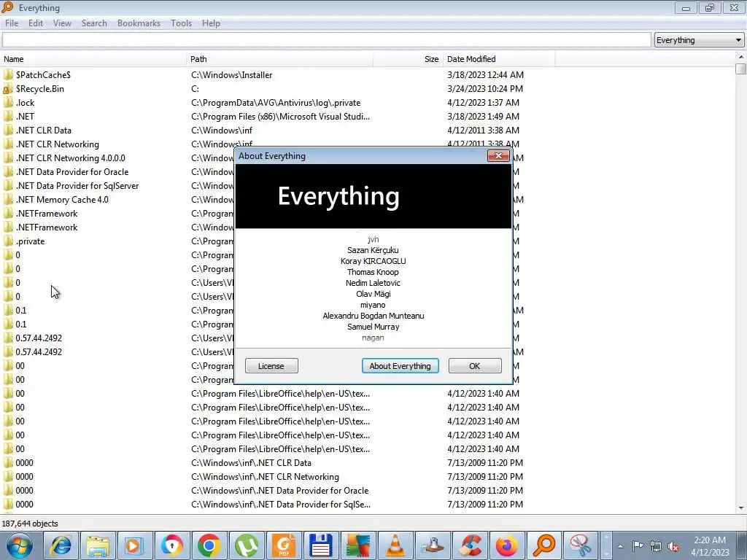Image resolution: width=747 pixels, height=560 pixels.
Task: Click OK in the About Everything dialog
Action: tap(475, 366)
